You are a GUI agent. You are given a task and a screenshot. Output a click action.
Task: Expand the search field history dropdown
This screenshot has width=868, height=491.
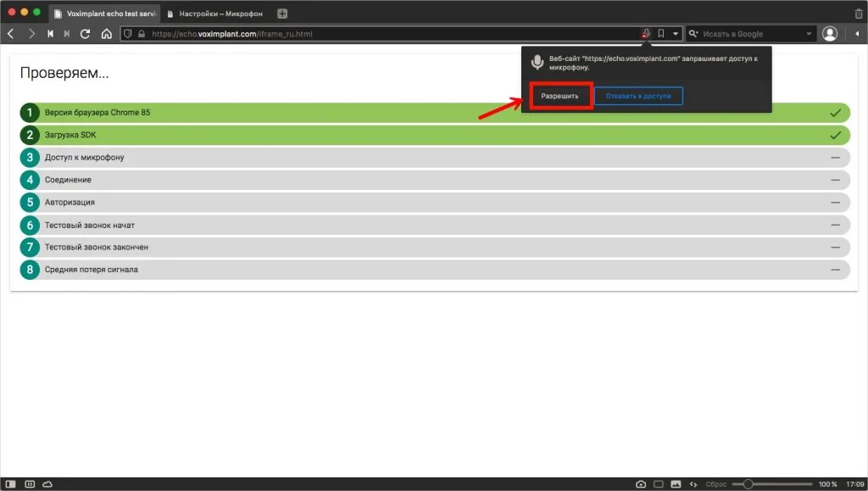809,34
